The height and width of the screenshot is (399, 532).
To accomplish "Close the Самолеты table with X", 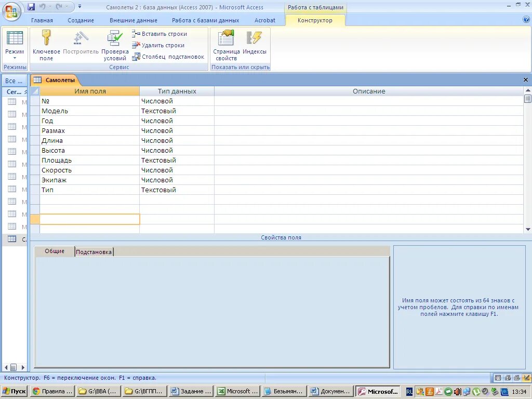I will click(526, 79).
